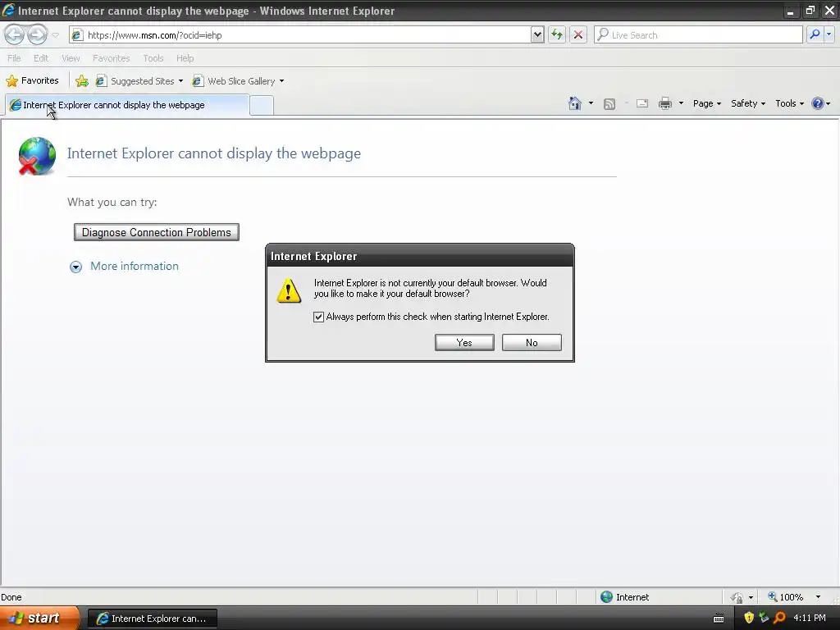Expand the zoom level dropdown arrow
Viewport: 840px width, 630px height.
tap(818, 597)
